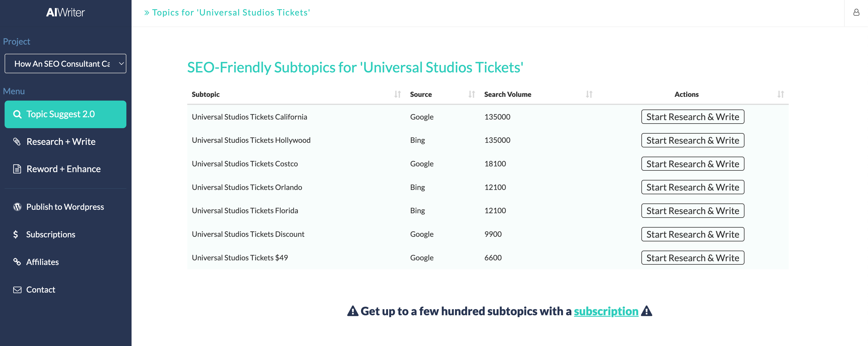Screen dimensions: 868x346
Task: Start Research & Write for California tickets
Action: point(693,117)
